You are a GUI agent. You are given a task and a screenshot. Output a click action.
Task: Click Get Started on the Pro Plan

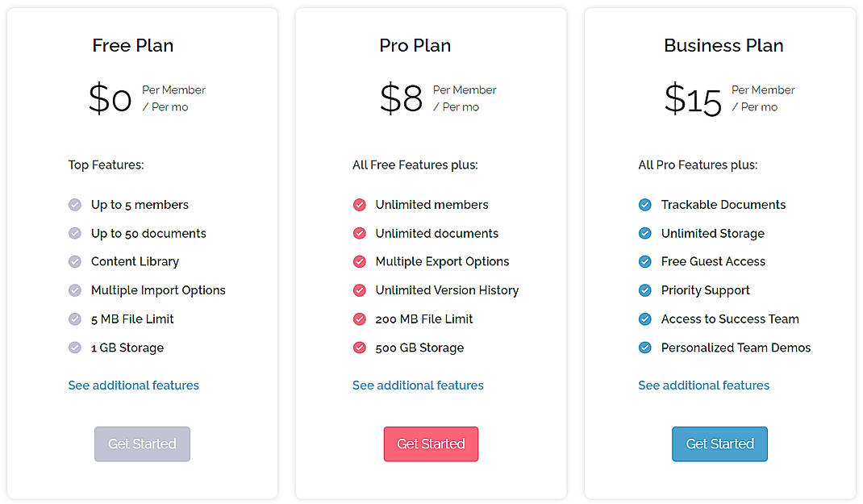pyautogui.click(x=431, y=444)
